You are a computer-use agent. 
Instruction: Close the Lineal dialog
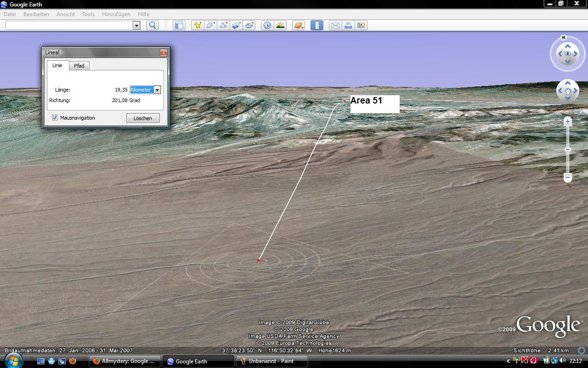coord(164,52)
